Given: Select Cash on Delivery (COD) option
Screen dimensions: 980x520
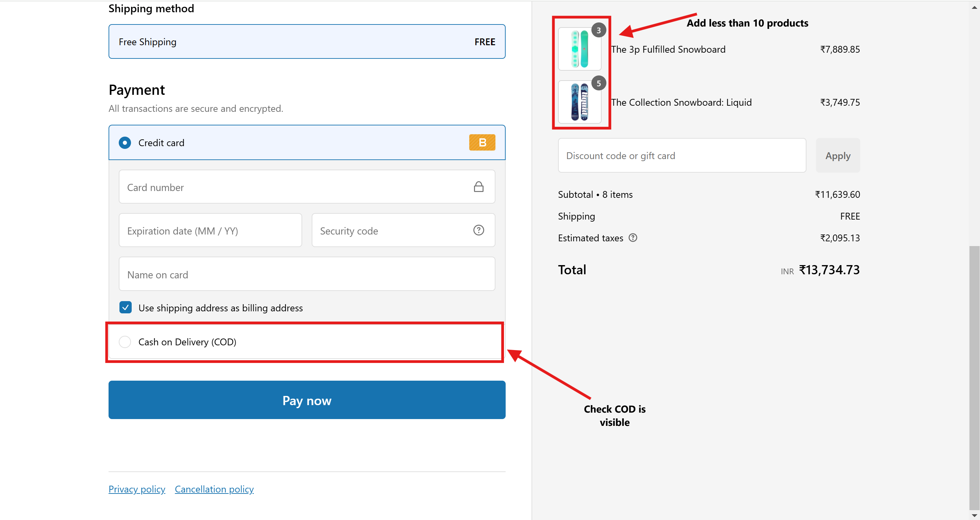Looking at the screenshot, I should (125, 342).
